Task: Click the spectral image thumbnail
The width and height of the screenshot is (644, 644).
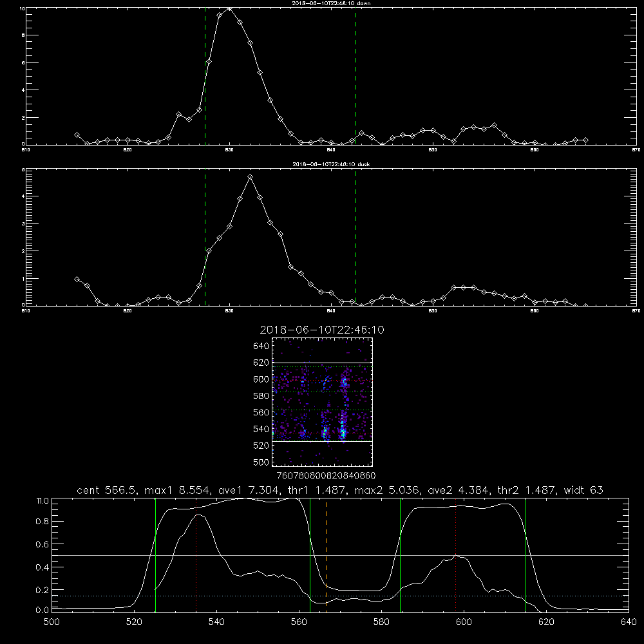Action: (x=322, y=402)
